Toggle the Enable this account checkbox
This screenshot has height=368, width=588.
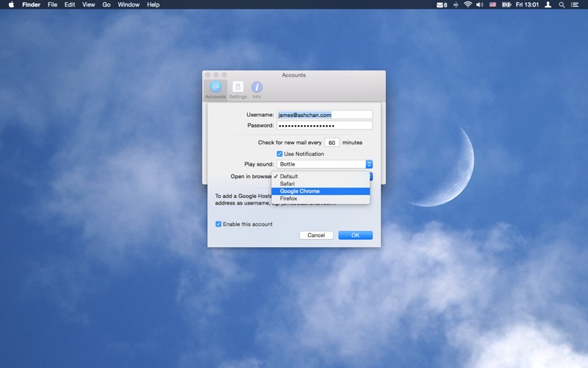(x=218, y=224)
